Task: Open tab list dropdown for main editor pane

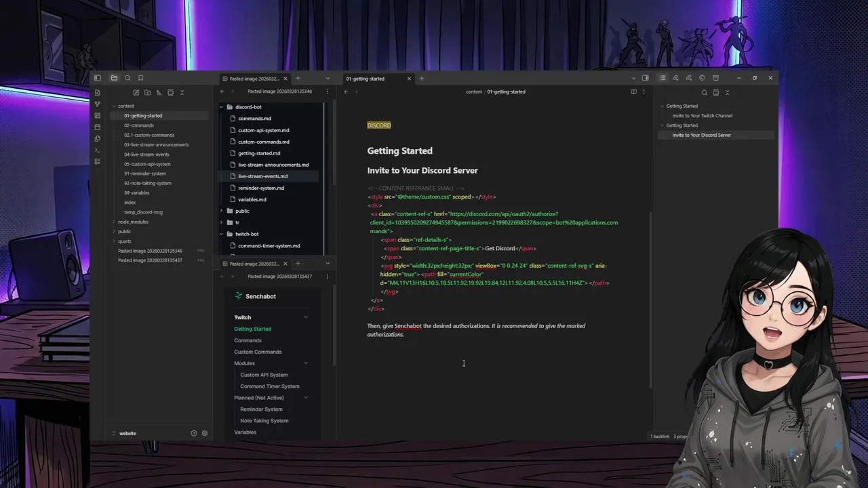Action: [x=633, y=78]
